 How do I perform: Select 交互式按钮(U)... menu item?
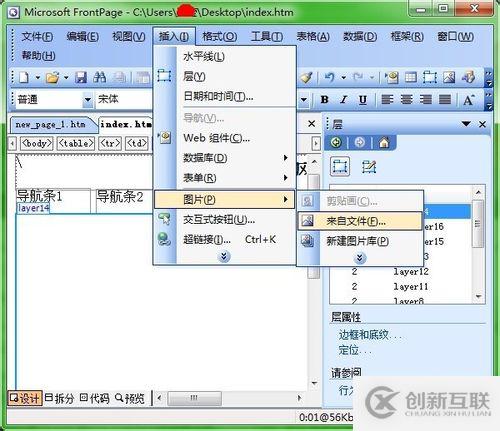(225, 219)
